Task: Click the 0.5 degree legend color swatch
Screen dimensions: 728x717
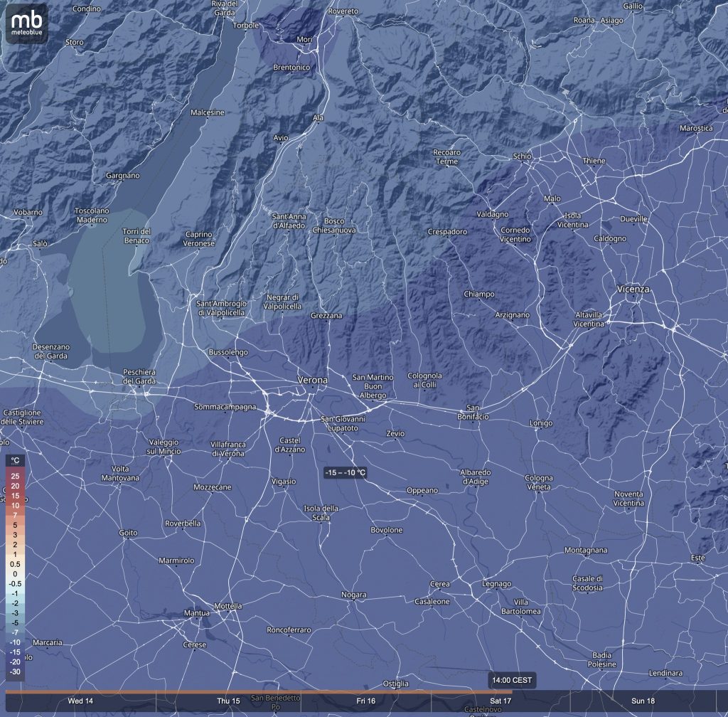Action: [15, 564]
